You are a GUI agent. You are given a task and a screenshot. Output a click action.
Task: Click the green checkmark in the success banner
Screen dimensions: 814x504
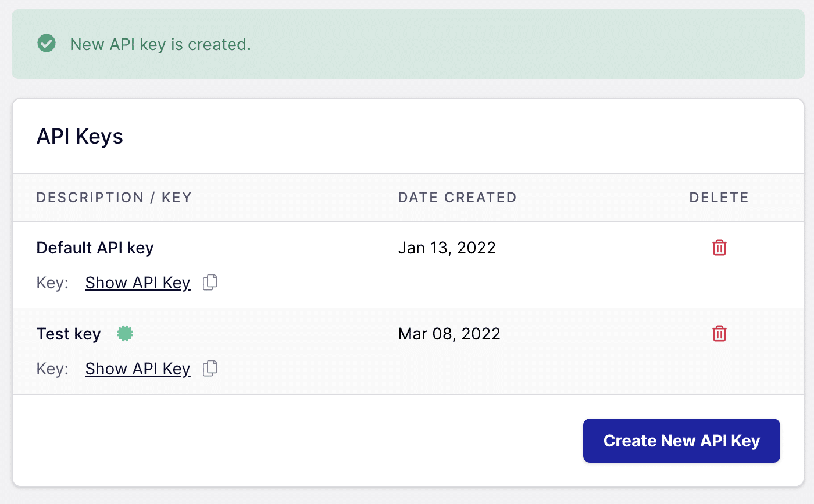[47, 44]
